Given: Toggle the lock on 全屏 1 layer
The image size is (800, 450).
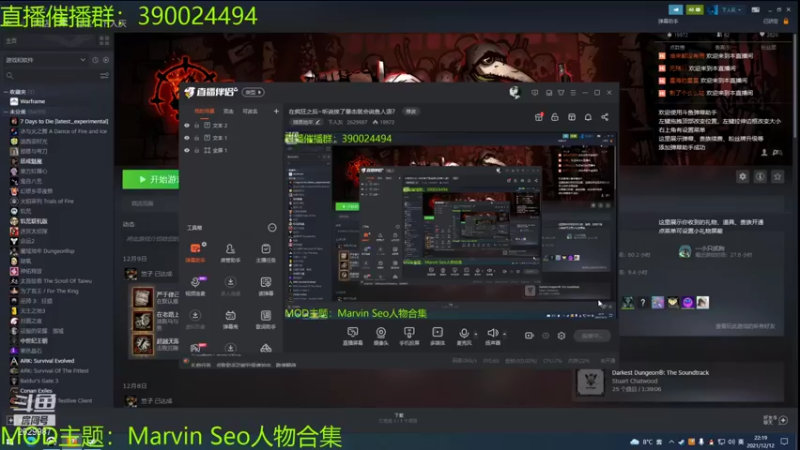Looking at the screenshot, I should (x=196, y=151).
